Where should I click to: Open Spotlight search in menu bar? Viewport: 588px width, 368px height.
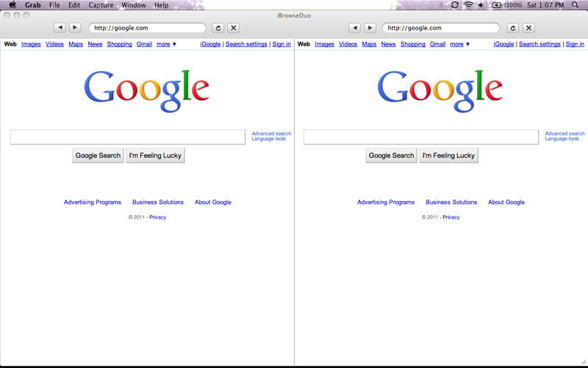pos(575,5)
